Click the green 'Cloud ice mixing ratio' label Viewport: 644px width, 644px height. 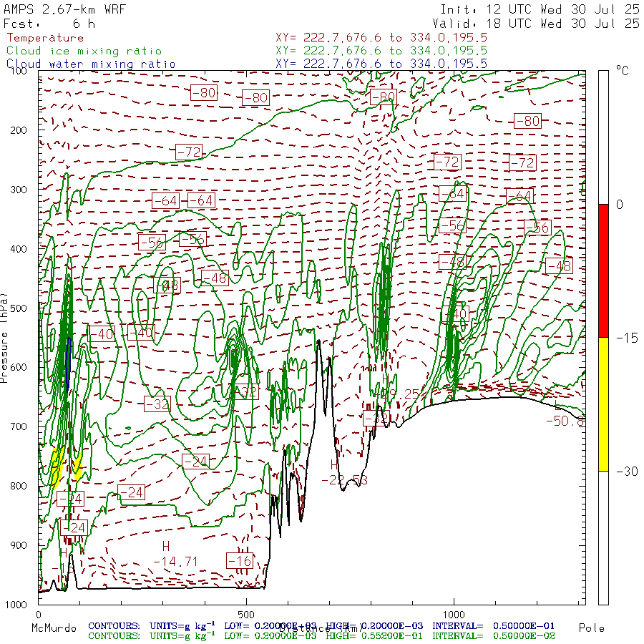pos(84,51)
